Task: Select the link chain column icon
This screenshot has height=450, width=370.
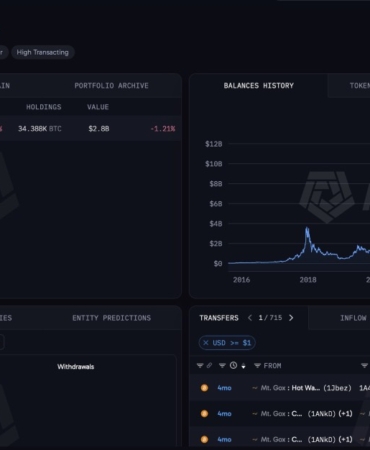Action: tap(209, 366)
